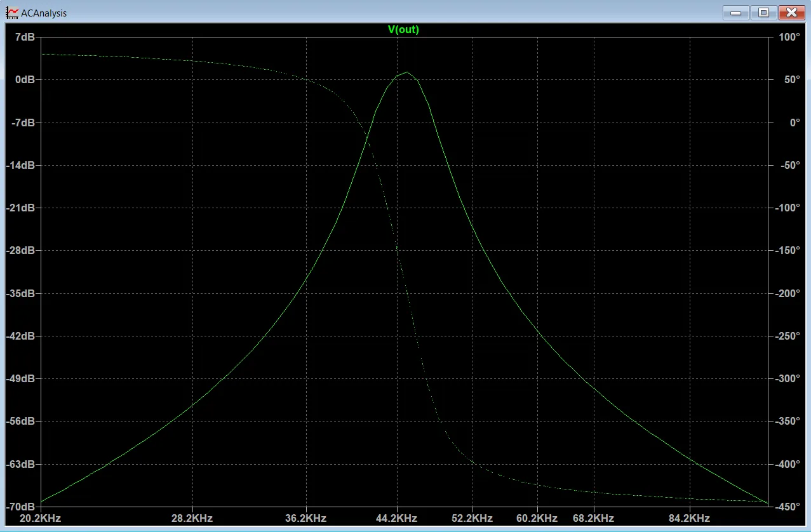The height and width of the screenshot is (532, 811).
Task: Click the 0° phase axis label
Action: tap(794, 122)
